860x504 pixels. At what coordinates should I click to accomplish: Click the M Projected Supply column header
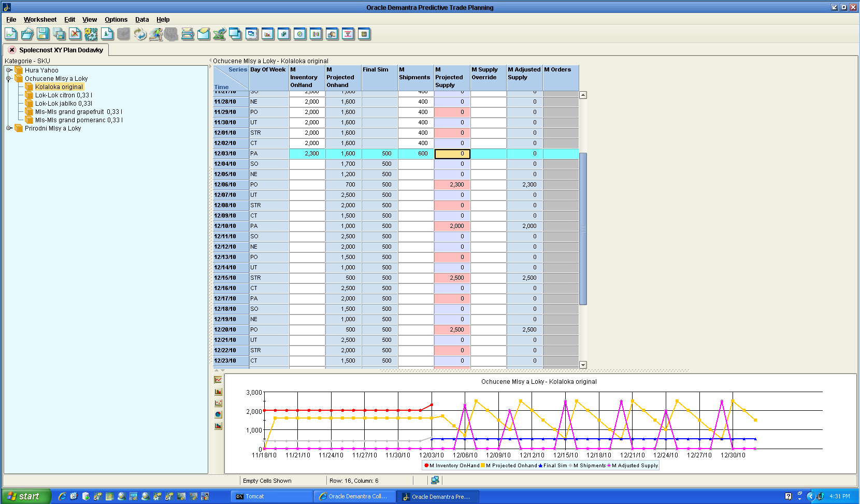click(x=452, y=78)
